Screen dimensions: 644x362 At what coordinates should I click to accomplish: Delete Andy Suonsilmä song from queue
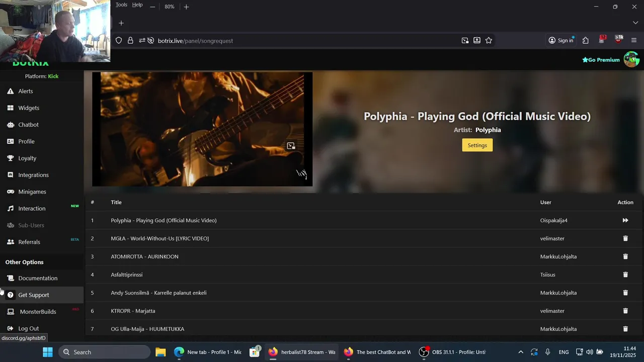(x=625, y=293)
